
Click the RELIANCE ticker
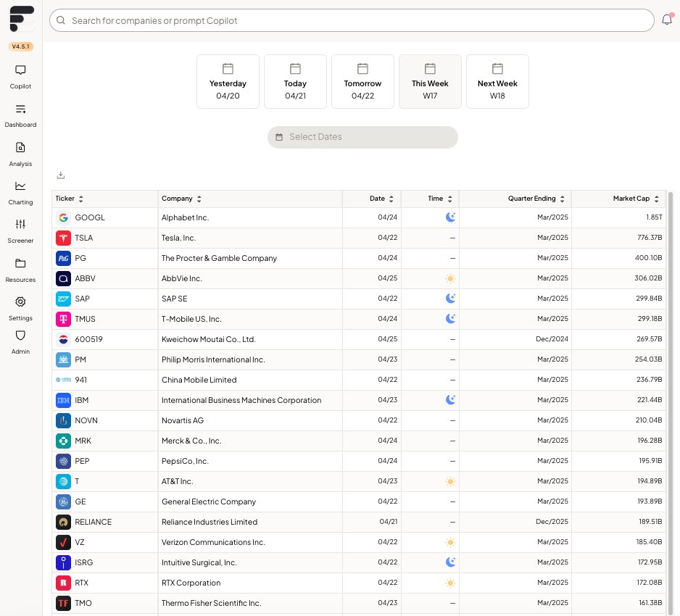(94, 522)
